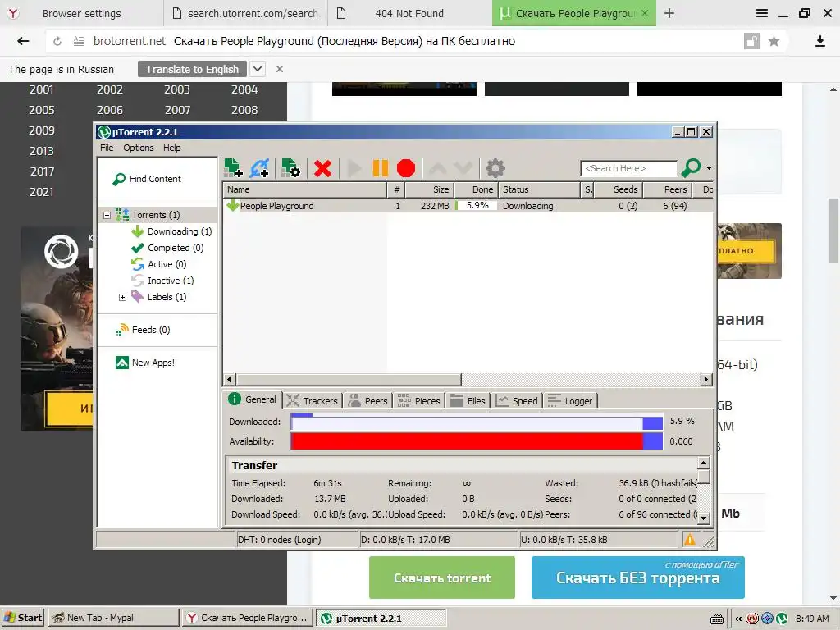This screenshot has height=630, width=840.
Task: Switch to the Trackers tab
Action: click(x=313, y=400)
